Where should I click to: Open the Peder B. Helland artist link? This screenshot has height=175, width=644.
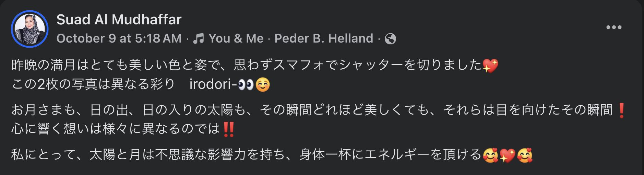pyautogui.click(x=324, y=38)
